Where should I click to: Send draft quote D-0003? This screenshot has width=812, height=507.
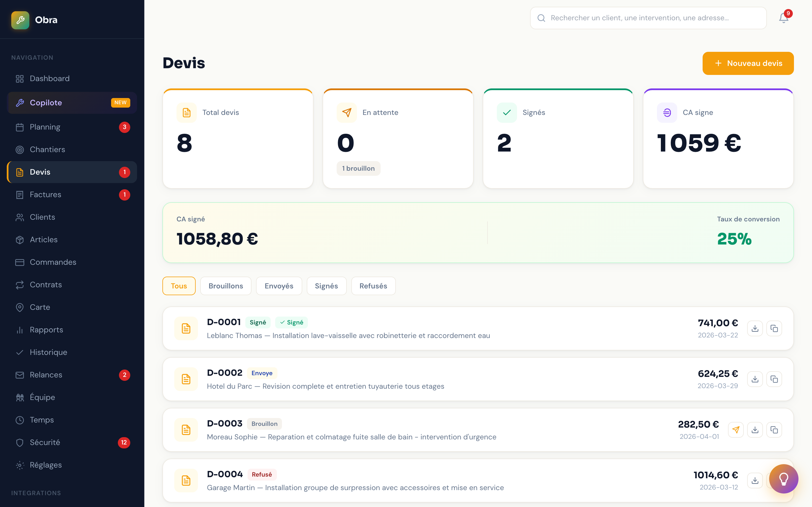[x=736, y=430]
